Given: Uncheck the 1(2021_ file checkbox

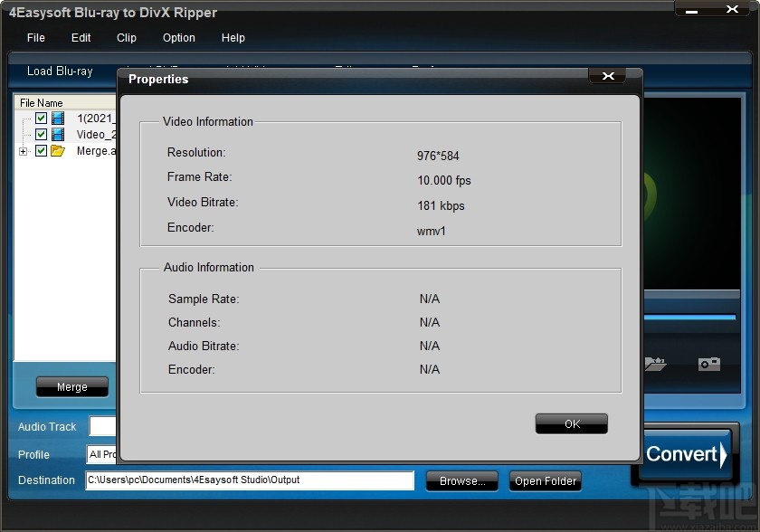Looking at the screenshot, I should [41, 118].
